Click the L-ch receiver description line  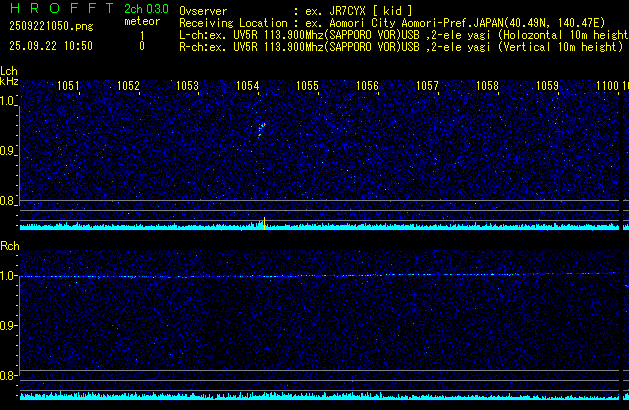pos(400,33)
